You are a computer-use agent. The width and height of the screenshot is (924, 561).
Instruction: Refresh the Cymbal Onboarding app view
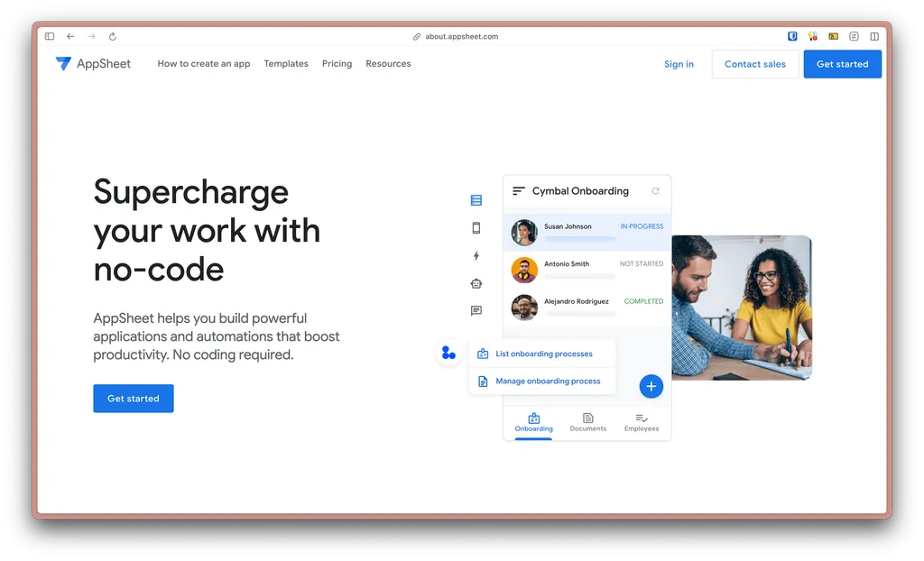(656, 190)
